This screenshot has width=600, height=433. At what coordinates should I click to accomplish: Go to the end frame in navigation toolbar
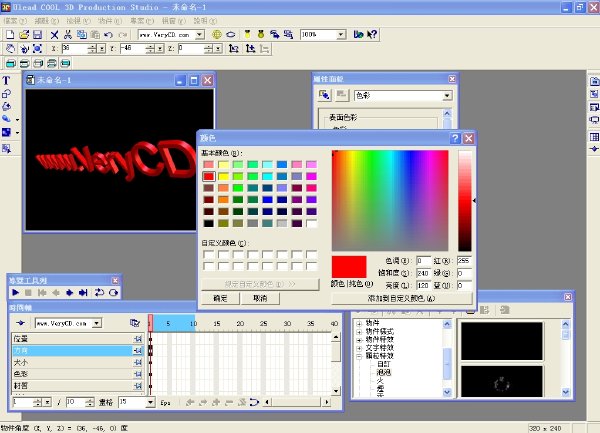(83, 293)
